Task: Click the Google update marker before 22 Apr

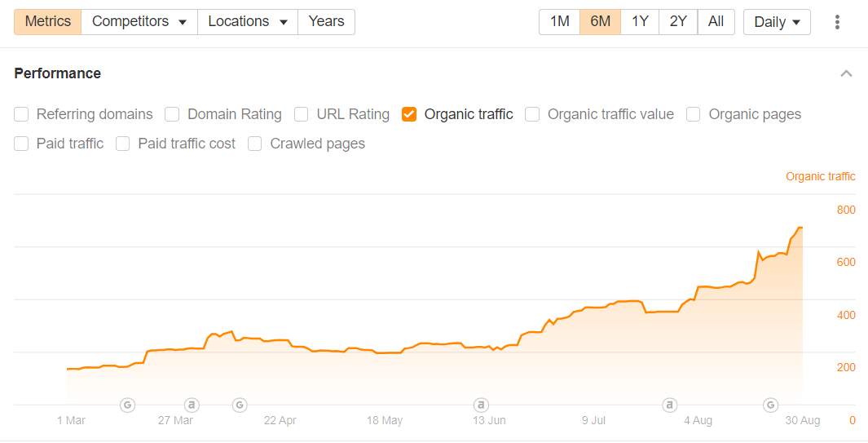Action: (239, 405)
